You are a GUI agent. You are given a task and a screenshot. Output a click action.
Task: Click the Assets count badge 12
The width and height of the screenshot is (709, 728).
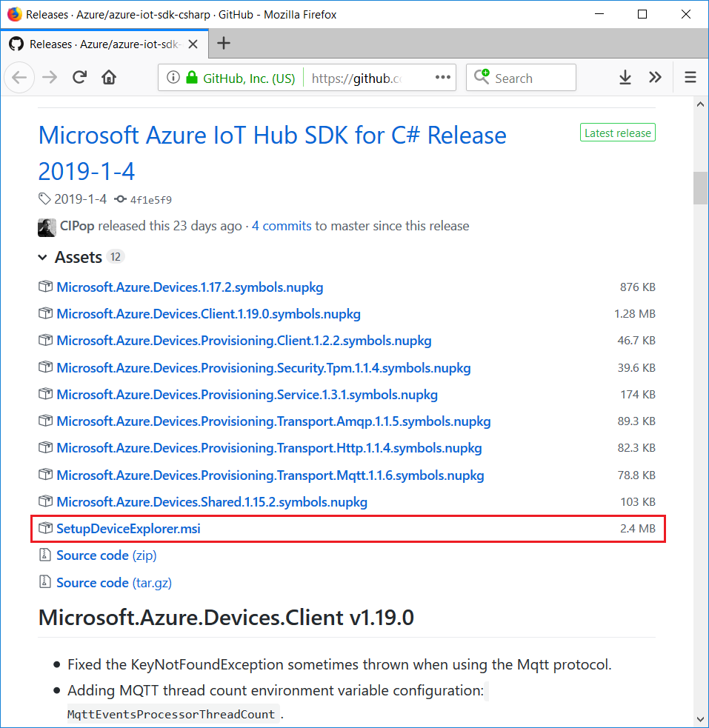(x=116, y=257)
